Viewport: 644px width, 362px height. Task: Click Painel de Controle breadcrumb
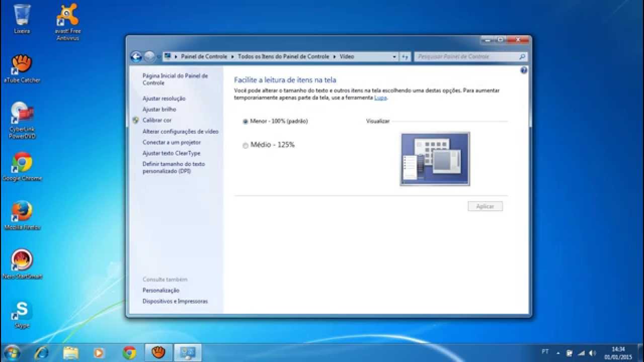click(204, 57)
